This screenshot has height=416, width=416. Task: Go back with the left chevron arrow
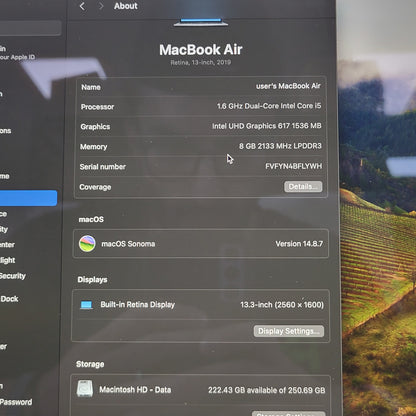pos(82,6)
